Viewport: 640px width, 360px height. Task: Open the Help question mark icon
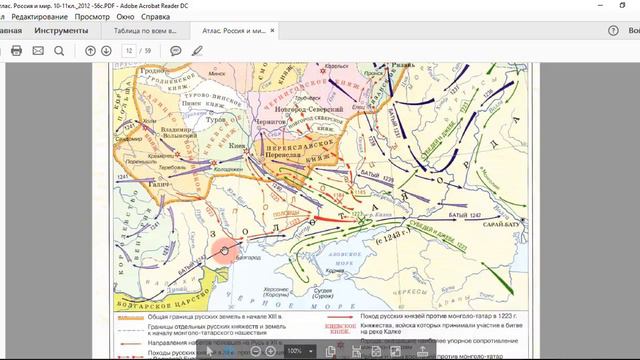click(x=613, y=31)
